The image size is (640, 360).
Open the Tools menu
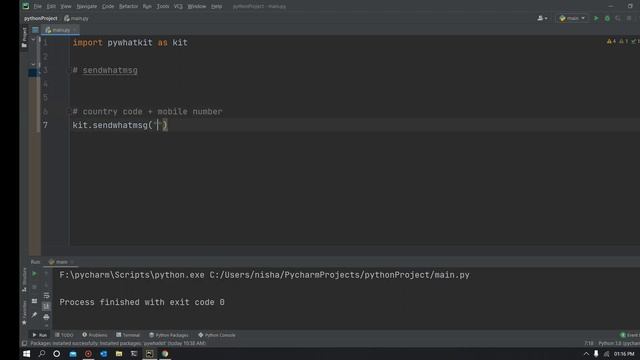pyautogui.click(x=163, y=6)
